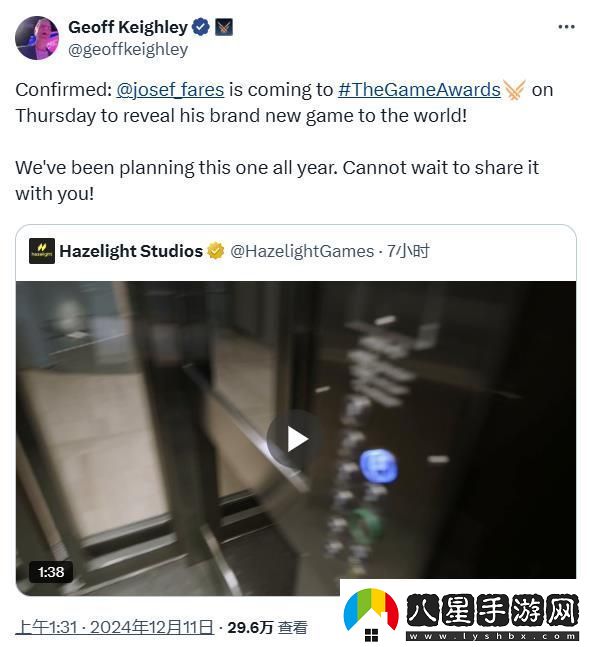The height and width of the screenshot is (647, 590).
Task: Click the Game Awards emoji after hashtag
Action: pos(514,90)
